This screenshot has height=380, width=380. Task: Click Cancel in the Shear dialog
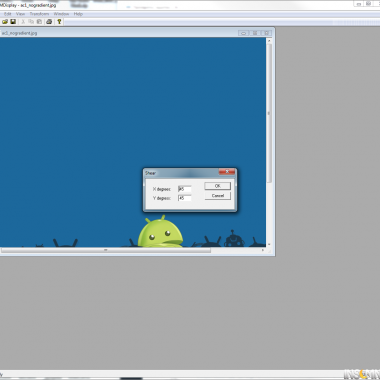[x=217, y=196]
